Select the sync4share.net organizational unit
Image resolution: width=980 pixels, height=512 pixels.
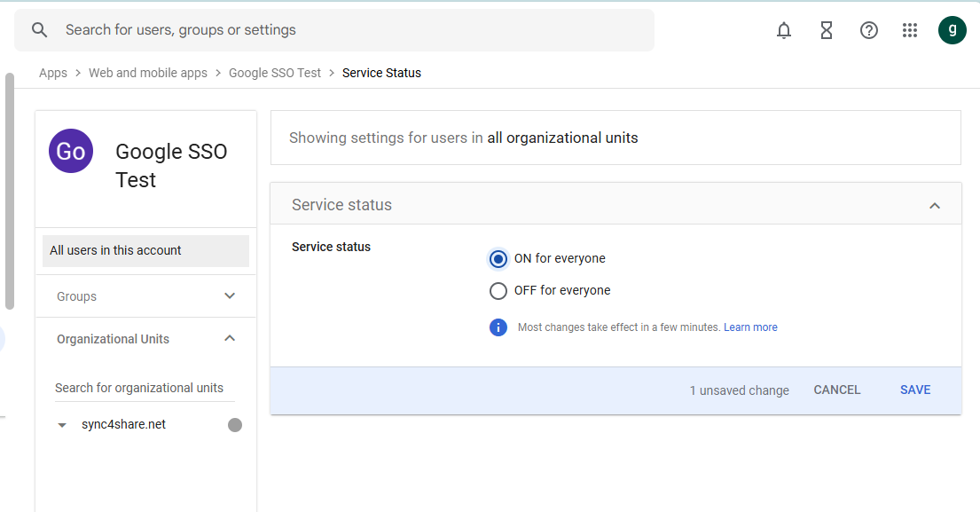coord(124,424)
